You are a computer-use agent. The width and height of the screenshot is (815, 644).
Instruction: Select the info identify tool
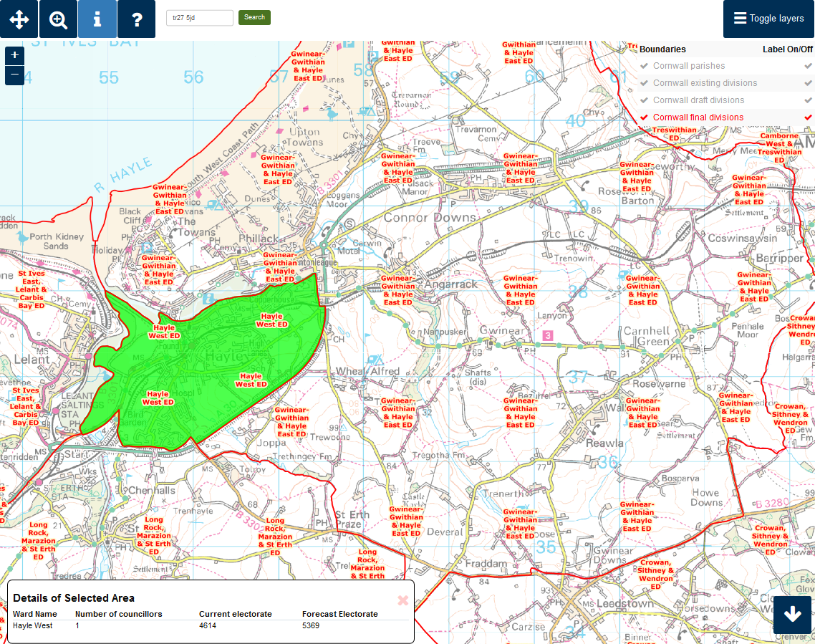point(97,19)
